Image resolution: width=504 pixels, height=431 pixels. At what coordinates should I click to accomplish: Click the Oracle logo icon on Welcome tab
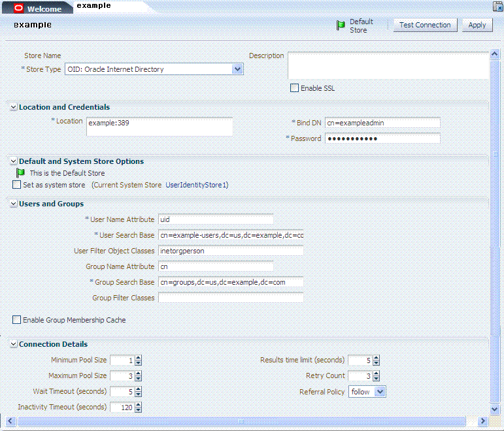click(19, 8)
